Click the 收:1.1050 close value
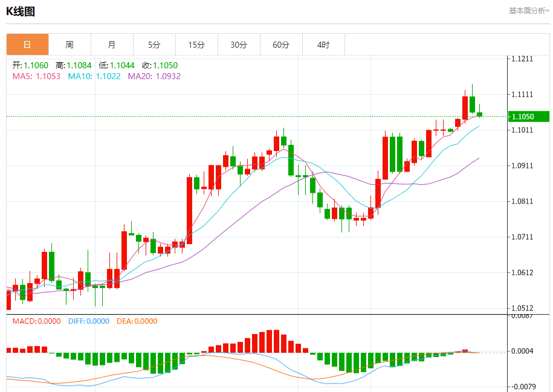This screenshot has height=392, width=553. pos(160,65)
